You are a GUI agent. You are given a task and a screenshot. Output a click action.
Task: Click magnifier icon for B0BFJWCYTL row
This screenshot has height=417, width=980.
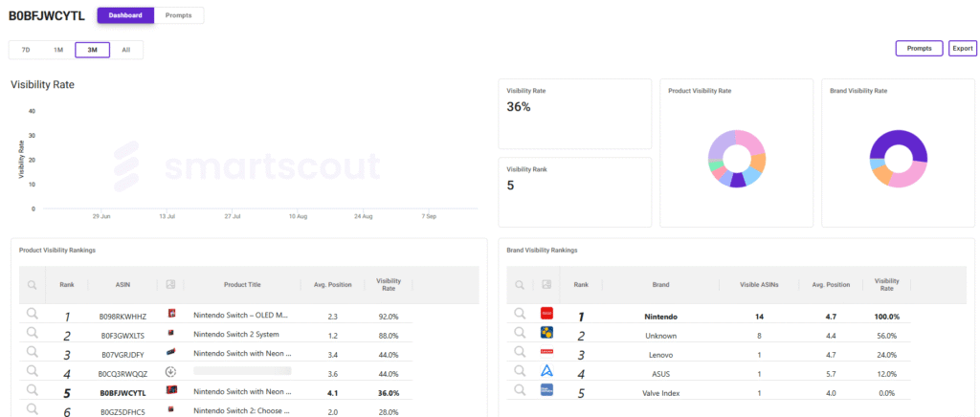pyautogui.click(x=32, y=391)
